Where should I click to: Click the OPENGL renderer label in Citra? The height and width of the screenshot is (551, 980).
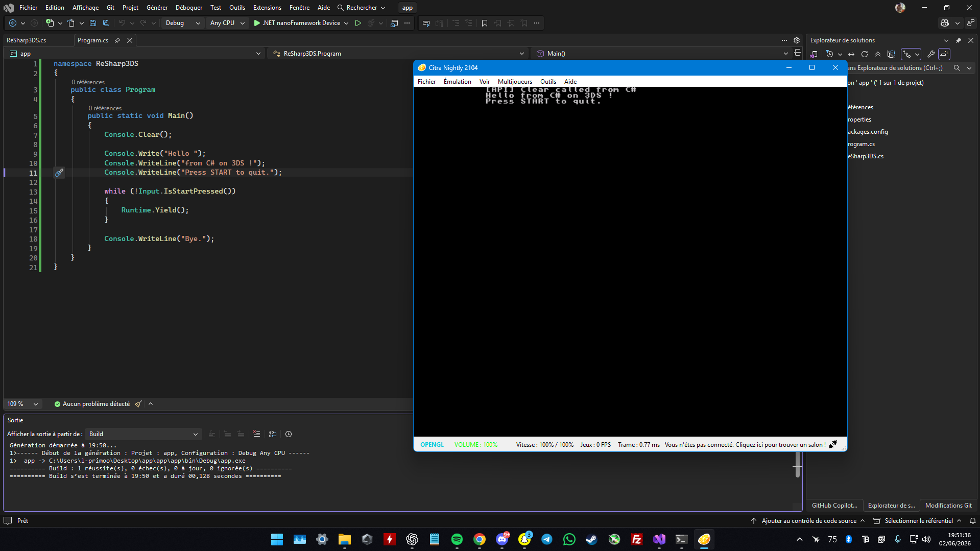(432, 445)
